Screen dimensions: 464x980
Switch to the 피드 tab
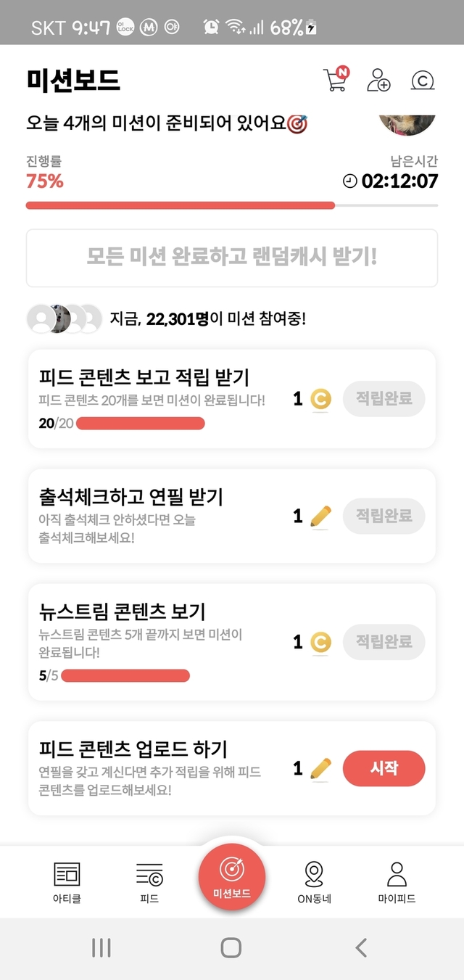click(x=149, y=881)
